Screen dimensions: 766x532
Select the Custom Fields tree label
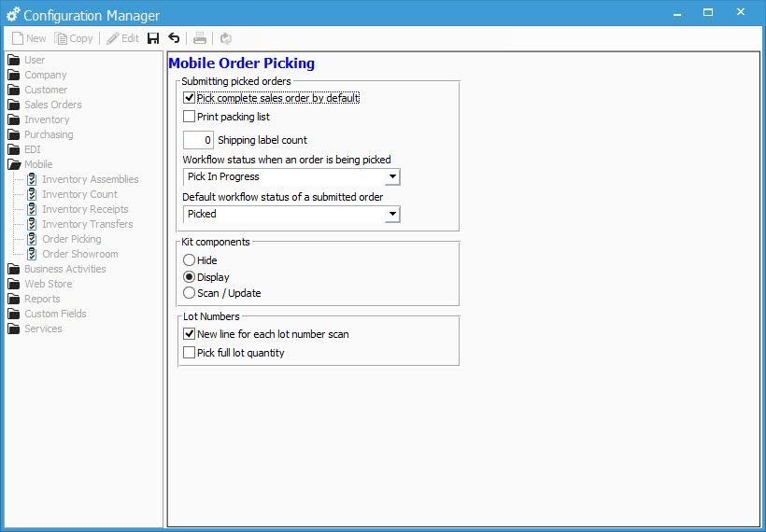click(55, 314)
